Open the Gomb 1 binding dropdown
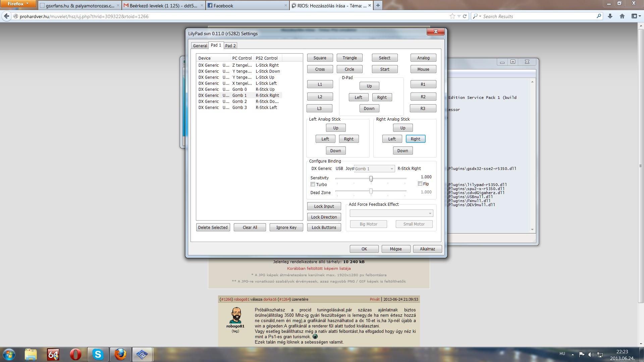 (x=374, y=169)
